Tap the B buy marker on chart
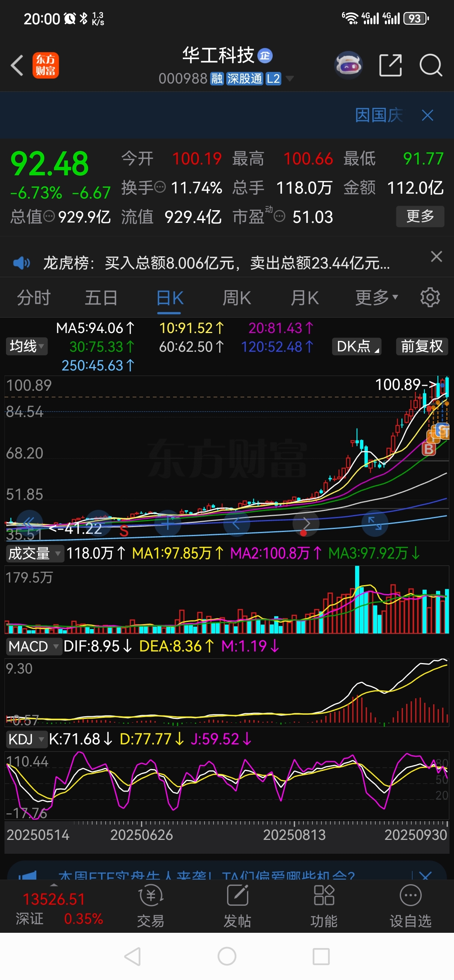 pyautogui.click(x=429, y=449)
